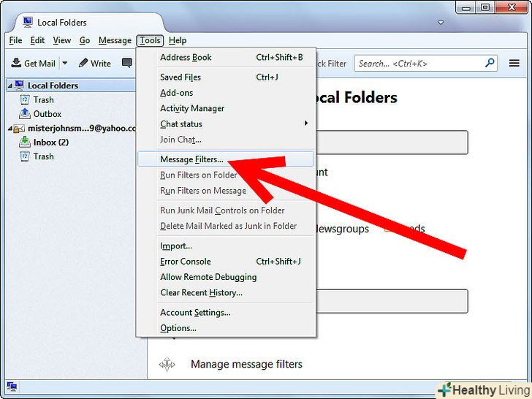532x399 pixels.
Task: Choose Allow Remote Debugging
Action: [226, 277]
